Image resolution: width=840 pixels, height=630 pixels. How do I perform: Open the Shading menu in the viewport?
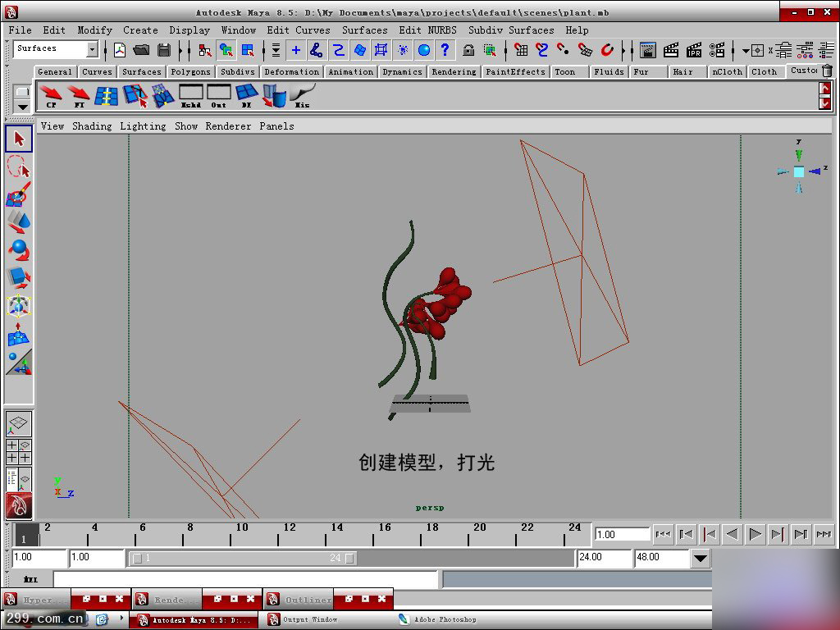click(x=92, y=126)
